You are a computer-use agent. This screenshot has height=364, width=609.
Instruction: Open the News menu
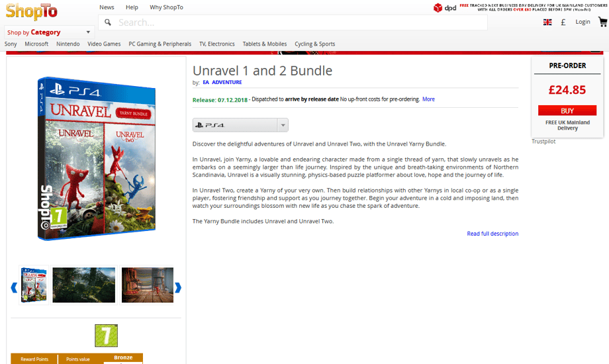point(107,7)
